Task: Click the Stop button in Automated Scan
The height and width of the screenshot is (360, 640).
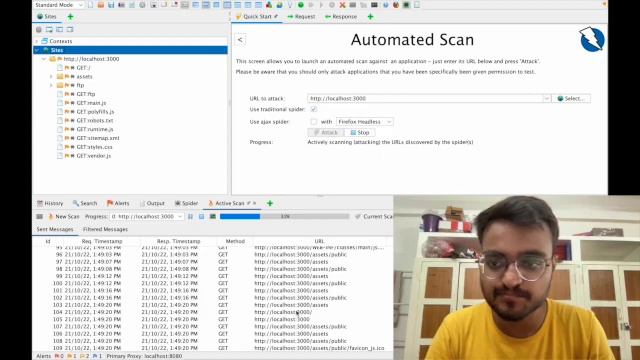Action: click(360, 133)
